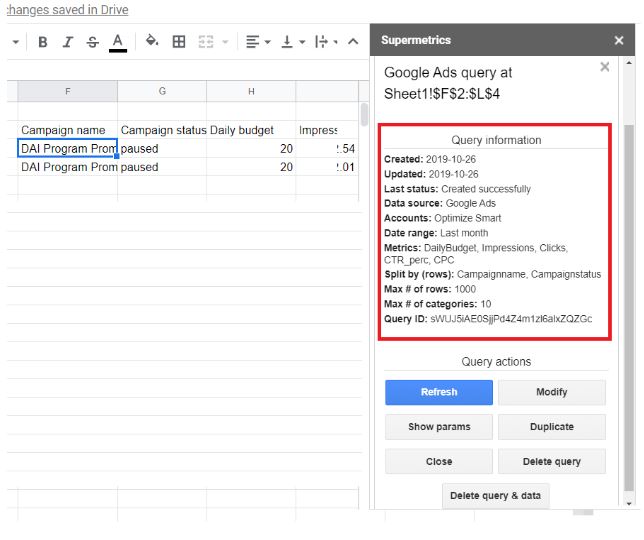Screen dimensions: 644x540
Task: Click the Created 2019-10-26 text
Action: [430, 159]
